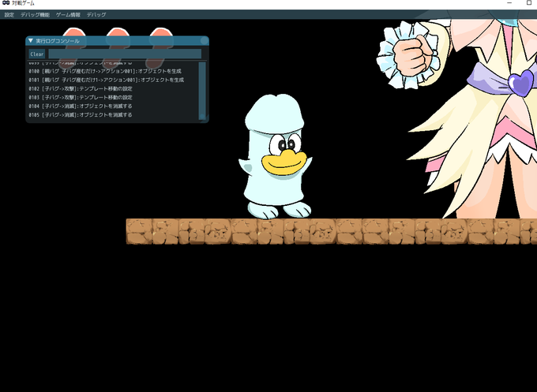This screenshot has height=392, width=537.
Task: Click the Clear button in log console
Action: [x=37, y=54]
